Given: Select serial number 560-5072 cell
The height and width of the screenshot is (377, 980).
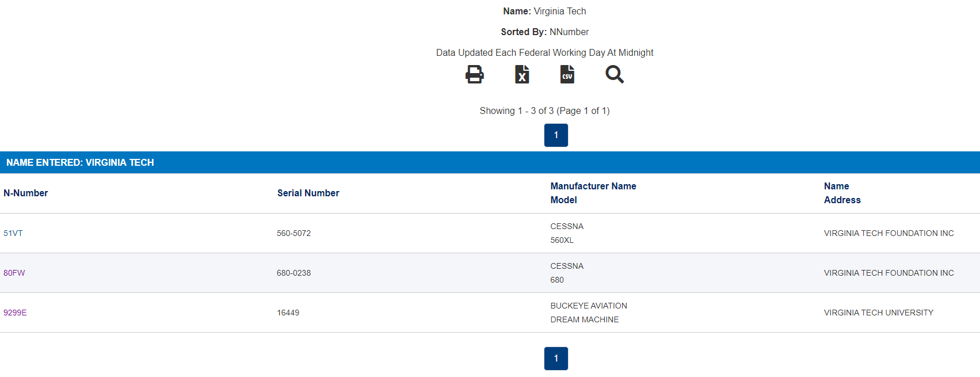Looking at the screenshot, I should [294, 233].
